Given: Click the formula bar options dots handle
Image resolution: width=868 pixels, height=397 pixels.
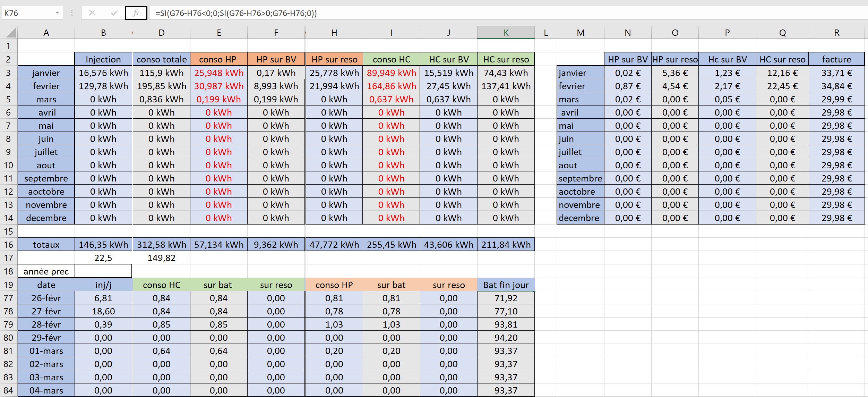Looking at the screenshot, I should click(x=72, y=13).
